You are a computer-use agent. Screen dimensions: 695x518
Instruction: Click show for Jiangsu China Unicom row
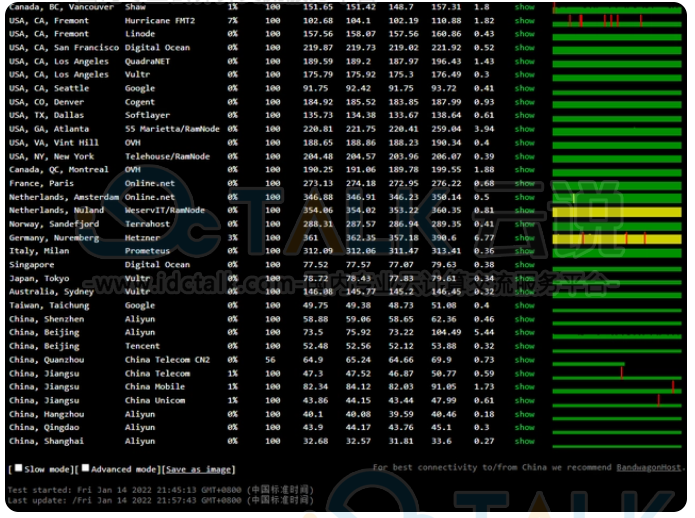click(x=524, y=401)
